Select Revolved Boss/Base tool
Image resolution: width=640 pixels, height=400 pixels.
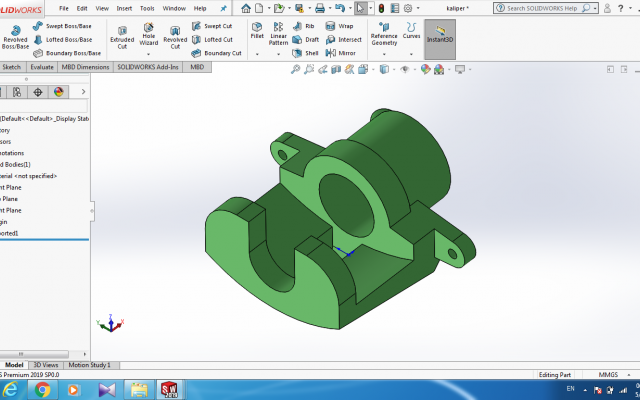click(x=15, y=37)
